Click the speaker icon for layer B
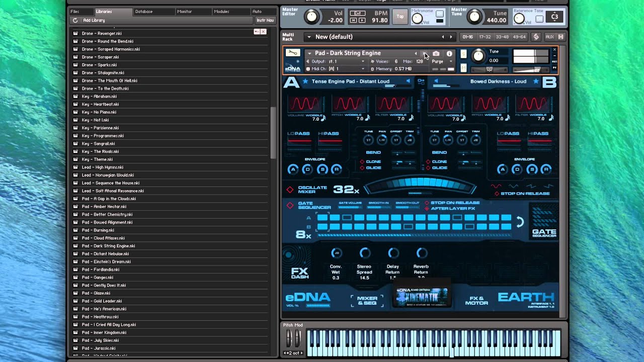The width and height of the screenshot is (644, 362). [x=436, y=81]
